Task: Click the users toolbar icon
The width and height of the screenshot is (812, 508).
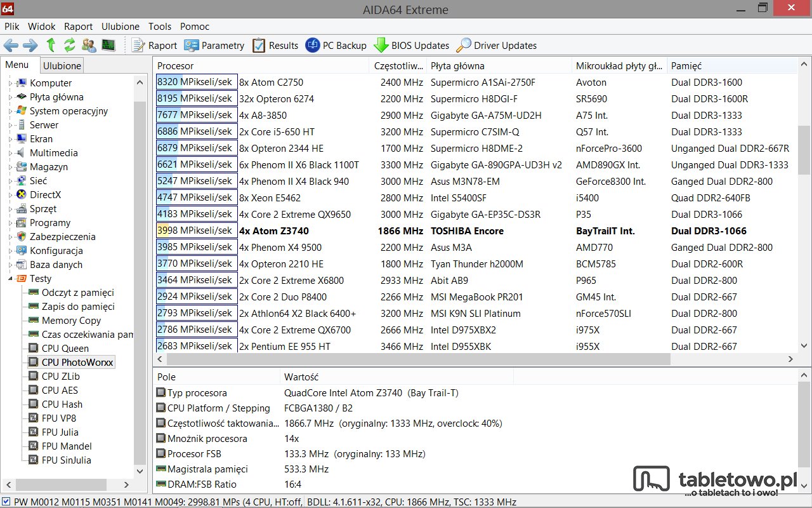Action: tap(89, 45)
